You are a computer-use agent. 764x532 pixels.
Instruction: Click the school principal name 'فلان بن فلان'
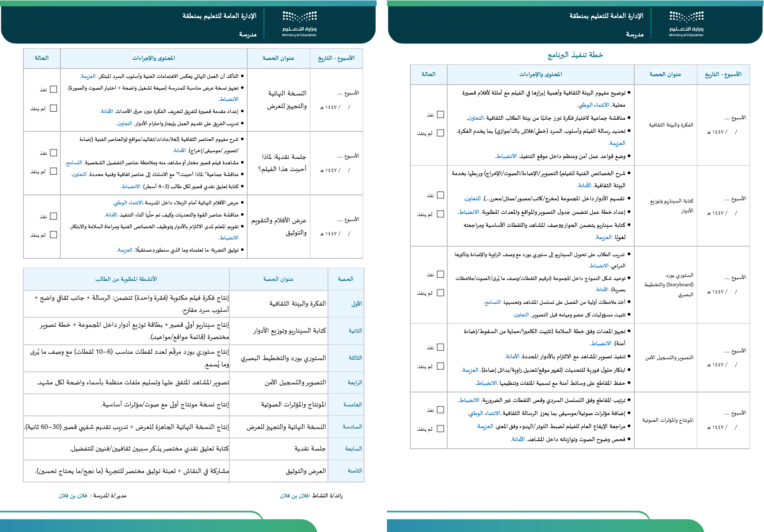[x=73, y=496]
